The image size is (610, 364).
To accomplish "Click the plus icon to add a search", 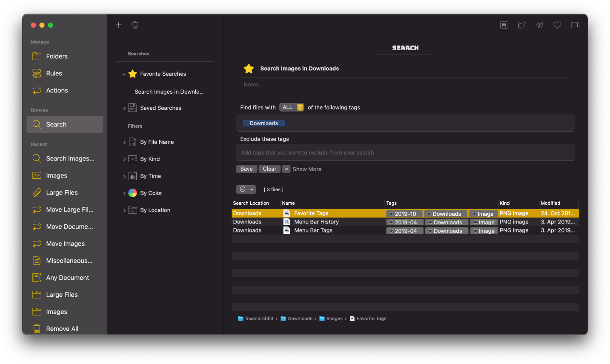I will pyautogui.click(x=118, y=25).
